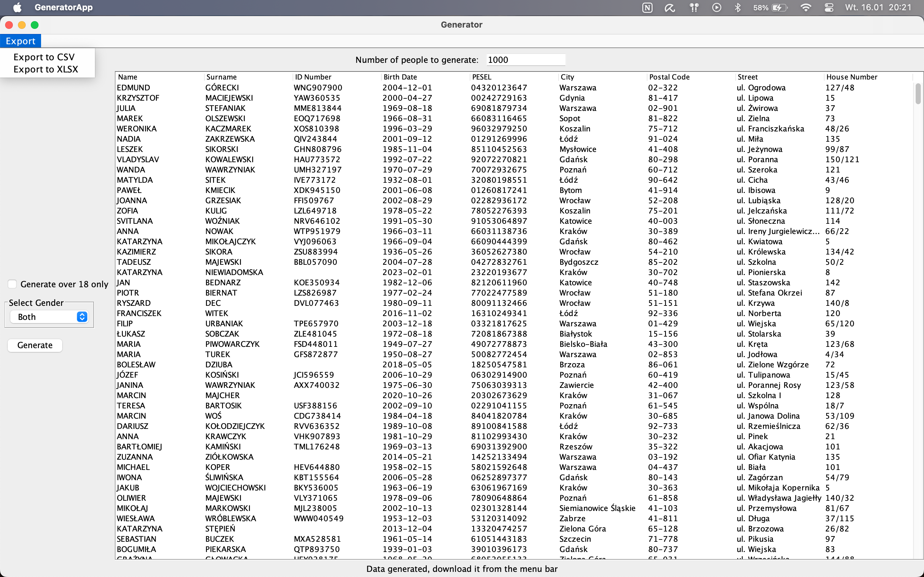Click the gender combo box arrows
Viewport: 924px width, 577px height.
[82, 317]
